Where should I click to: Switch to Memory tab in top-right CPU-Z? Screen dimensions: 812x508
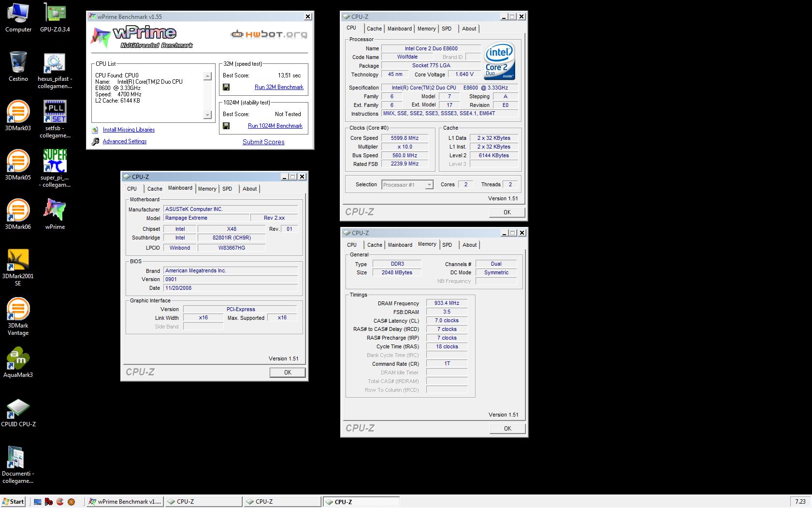426,29
